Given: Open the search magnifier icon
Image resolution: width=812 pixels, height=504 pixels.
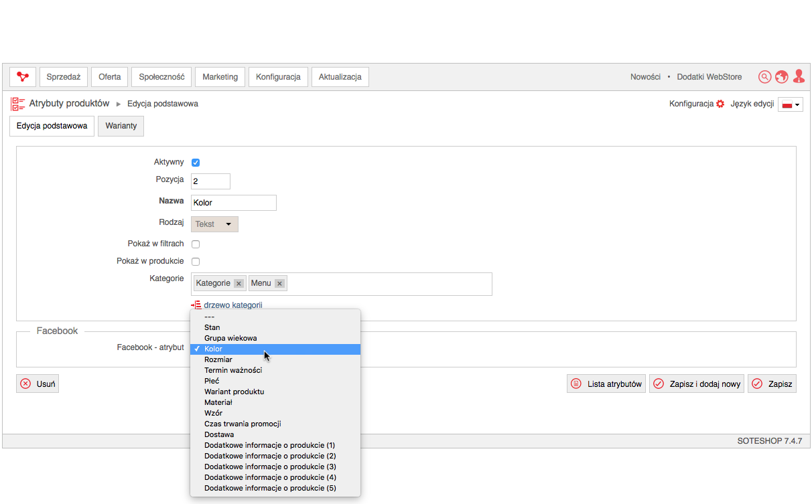Looking at the screenshot, I should (x=764, y=77).
